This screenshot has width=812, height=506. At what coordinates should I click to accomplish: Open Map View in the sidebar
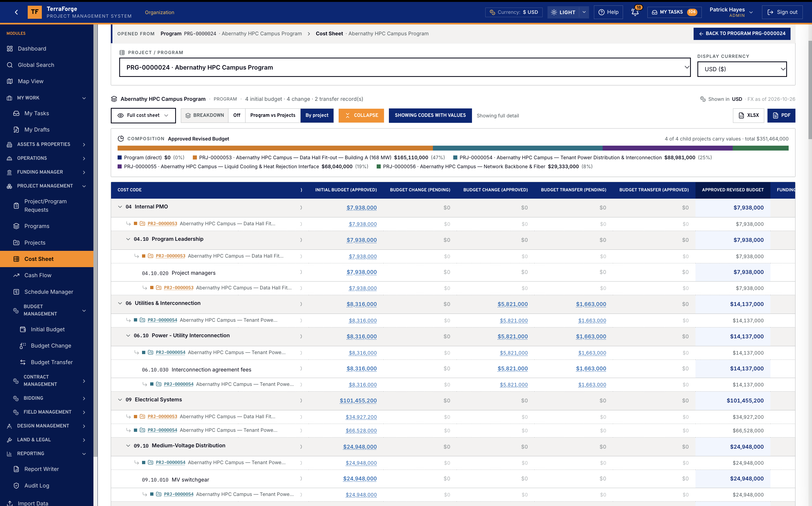[x=46, y=81]
